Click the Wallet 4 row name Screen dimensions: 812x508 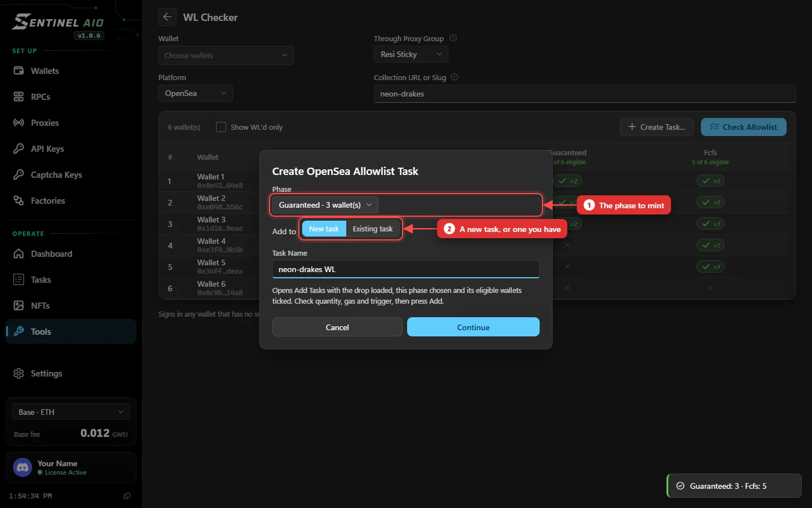(211, 241)
